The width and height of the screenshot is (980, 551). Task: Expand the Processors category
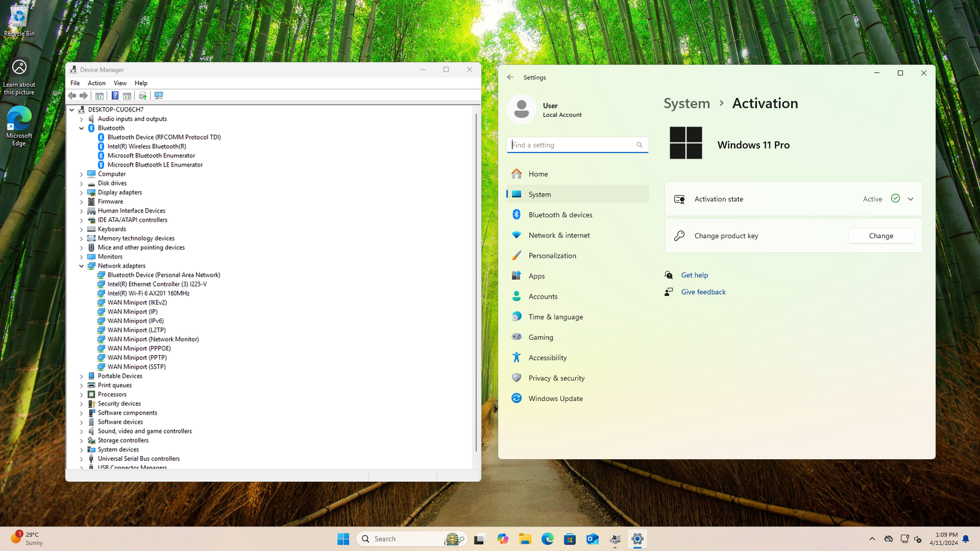pos(81,394)
